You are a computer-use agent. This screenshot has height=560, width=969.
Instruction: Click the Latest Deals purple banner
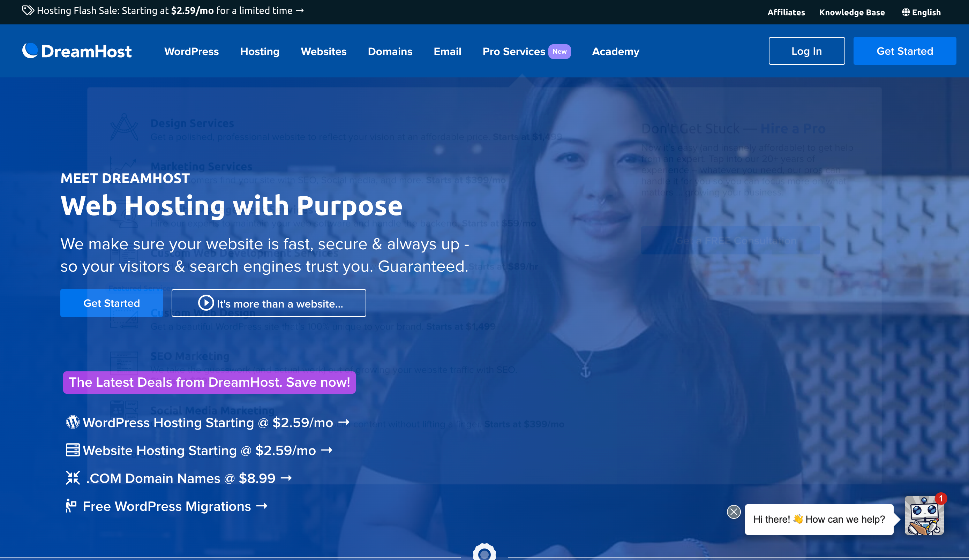(x=209, y=383)
